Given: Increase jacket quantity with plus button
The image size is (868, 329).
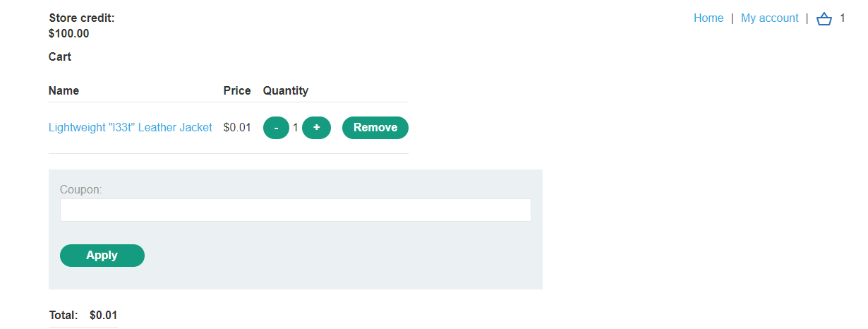Looking at the screenshot, I should [316, 128].
